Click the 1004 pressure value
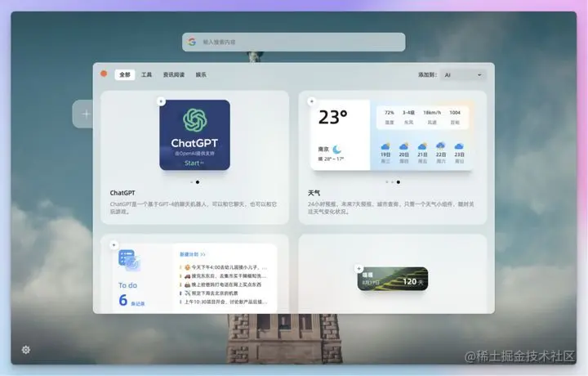 [x=455, y=113]
